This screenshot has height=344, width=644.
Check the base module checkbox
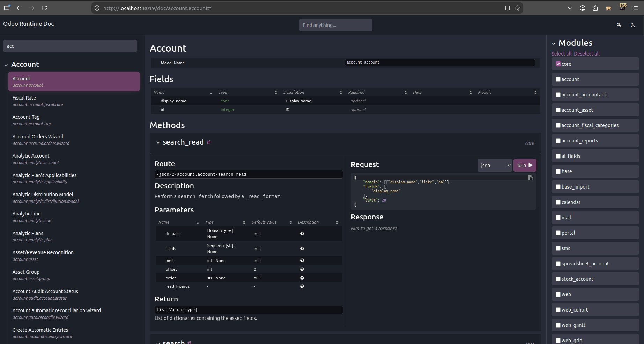(x=558, y=171)
